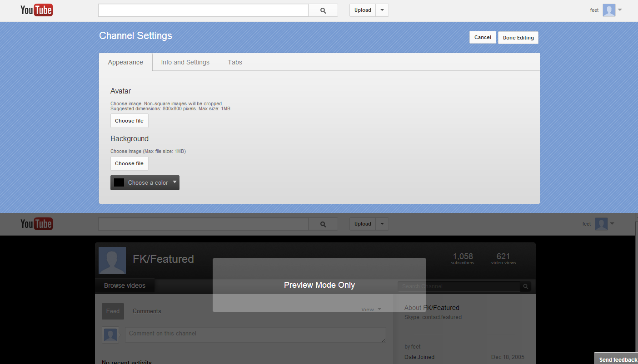Screen dimensions: 638x364
Task: Click the user avatar icon in top header
Action: (609, 10)
